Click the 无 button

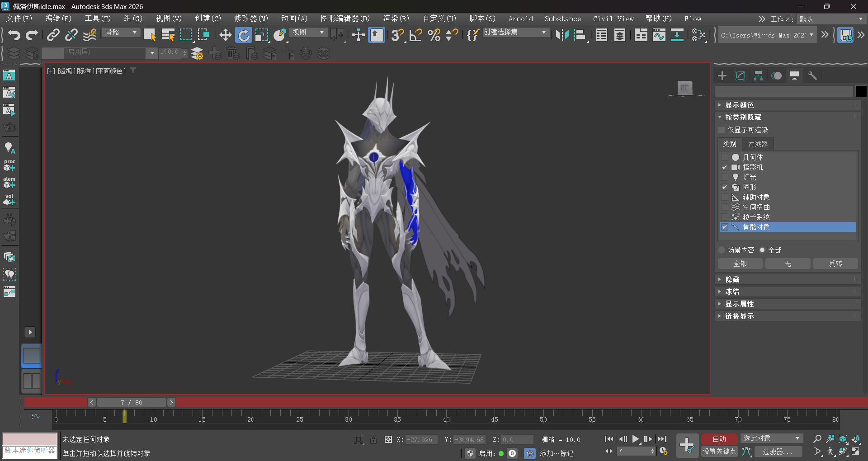pos(788,263)
